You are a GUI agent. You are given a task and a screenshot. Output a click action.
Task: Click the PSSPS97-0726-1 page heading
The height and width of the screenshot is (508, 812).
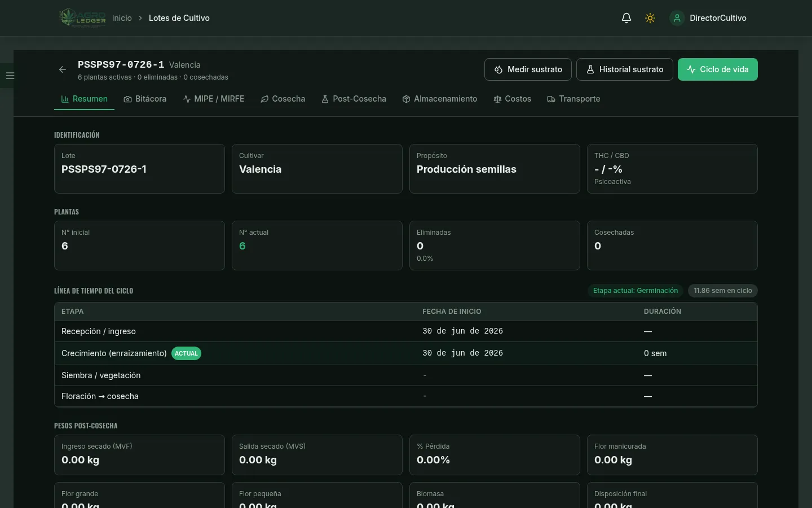click(121, 64)
